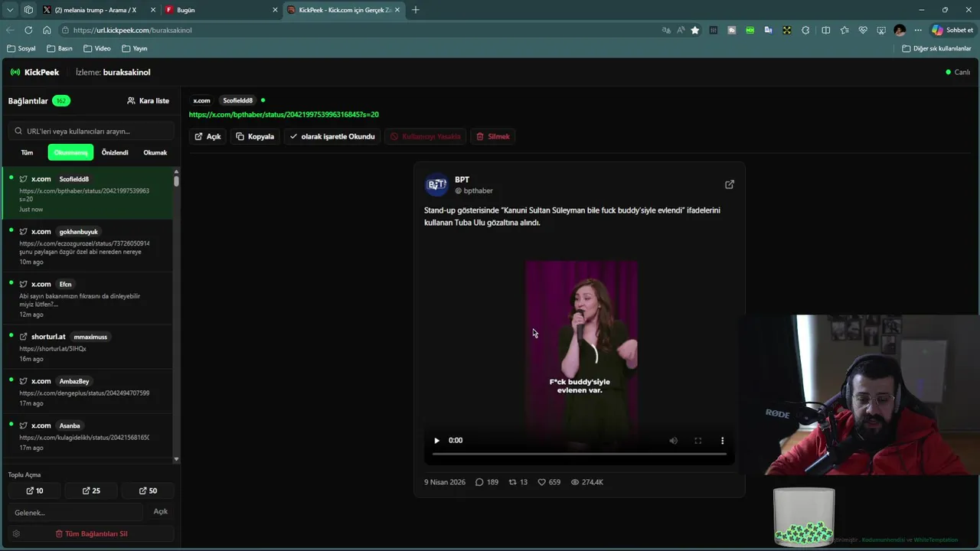Click the 274.4K views count

[587, 482]
